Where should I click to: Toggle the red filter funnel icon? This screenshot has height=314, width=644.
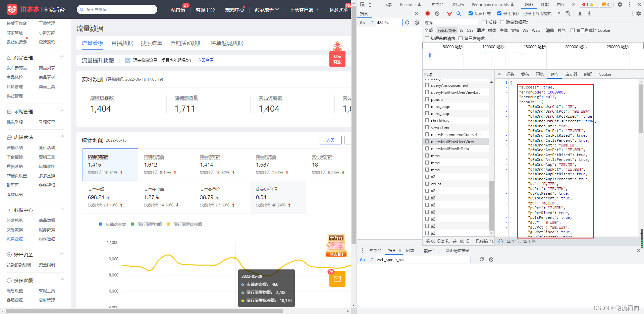[x=449, y=13]
